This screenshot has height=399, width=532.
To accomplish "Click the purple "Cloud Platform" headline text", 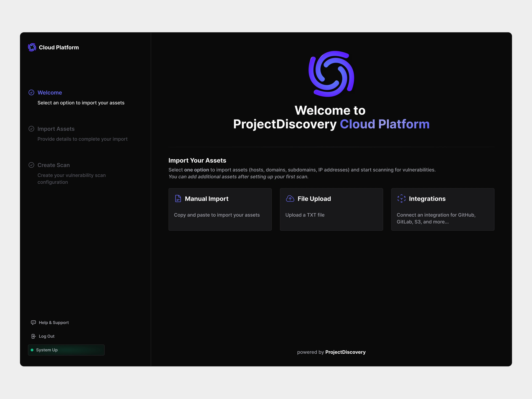I will 385,124.
